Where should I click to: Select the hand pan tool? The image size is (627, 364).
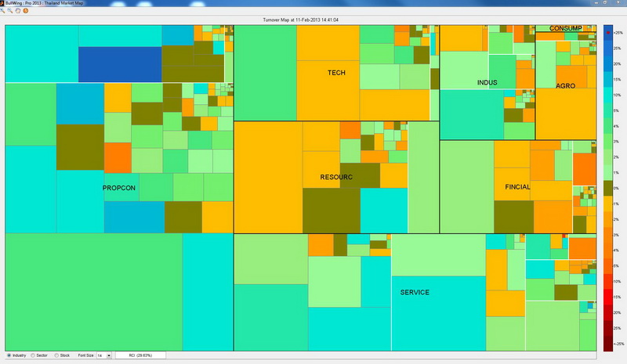18,11
